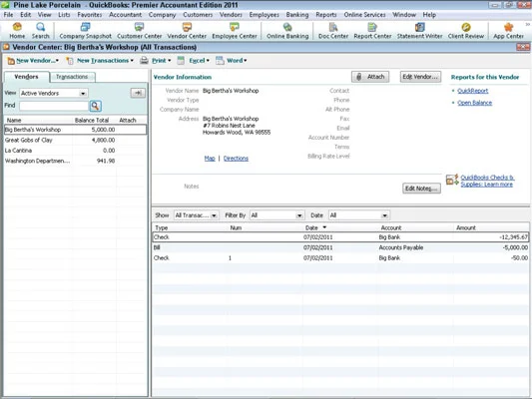This screenshot has height=399, width=532.
Task: Open Client Review from toolbar
Action: 466,31
